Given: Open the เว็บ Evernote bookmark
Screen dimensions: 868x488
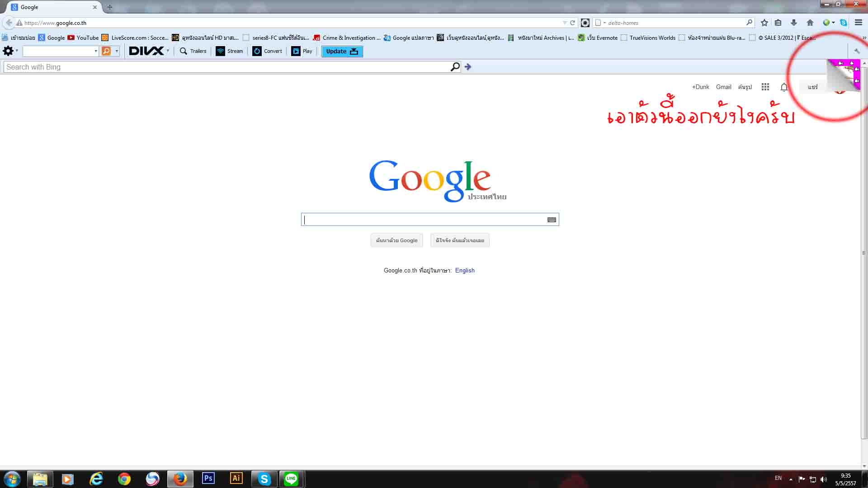Looking at the screenshot, I should point(598,38).
